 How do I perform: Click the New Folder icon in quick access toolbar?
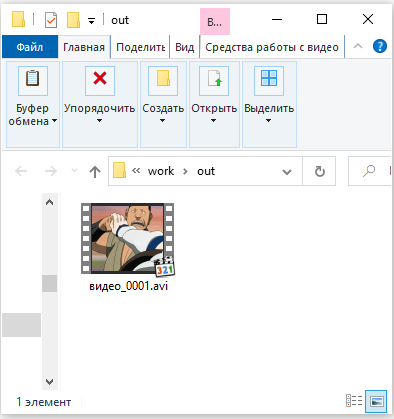73,20
